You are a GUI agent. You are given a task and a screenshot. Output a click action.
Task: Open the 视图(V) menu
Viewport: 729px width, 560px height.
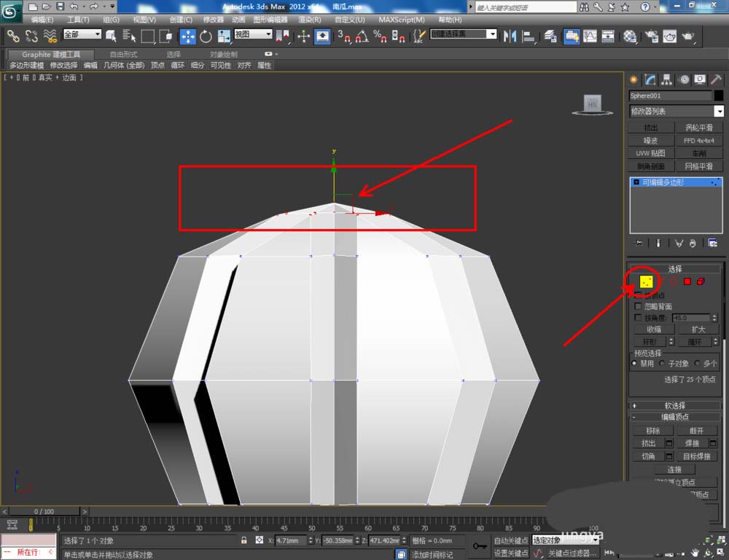[144, 20]
